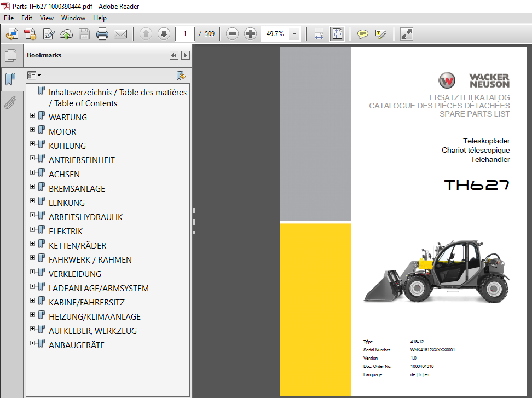Expand the KABINE/FAHRERSITZ bookmark

(x=33, y=301)
